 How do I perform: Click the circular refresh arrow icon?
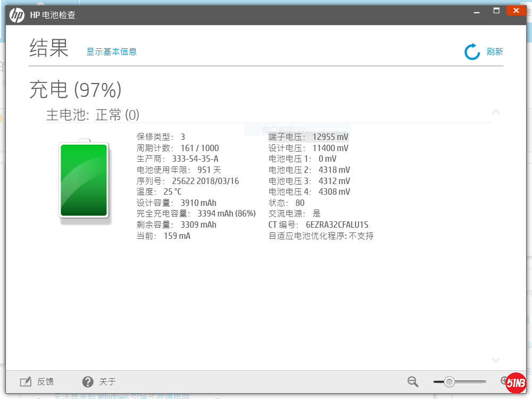point(472,52)
